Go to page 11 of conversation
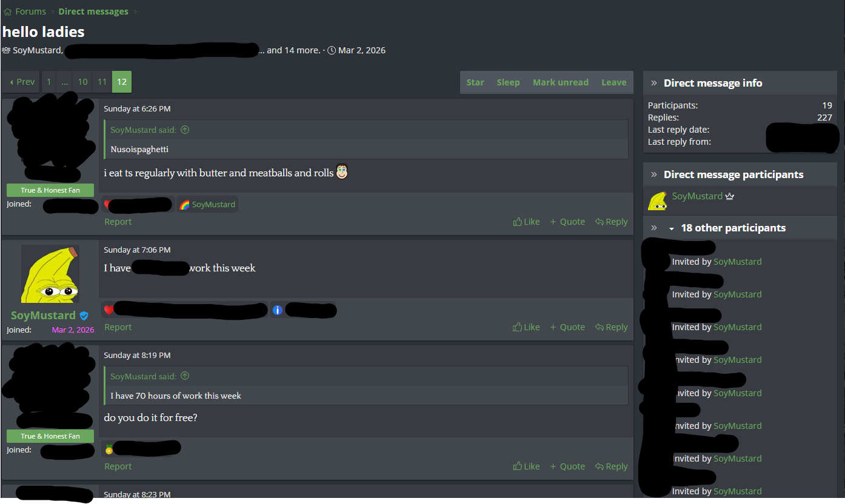The height and width of the screenshot is (504, 845). (x=102, y=82)
